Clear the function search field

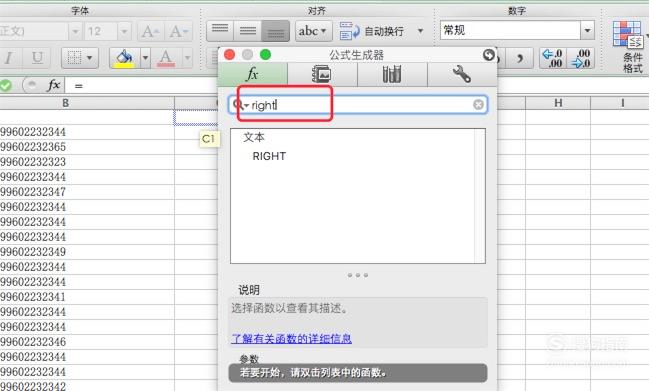pos(478,105)
